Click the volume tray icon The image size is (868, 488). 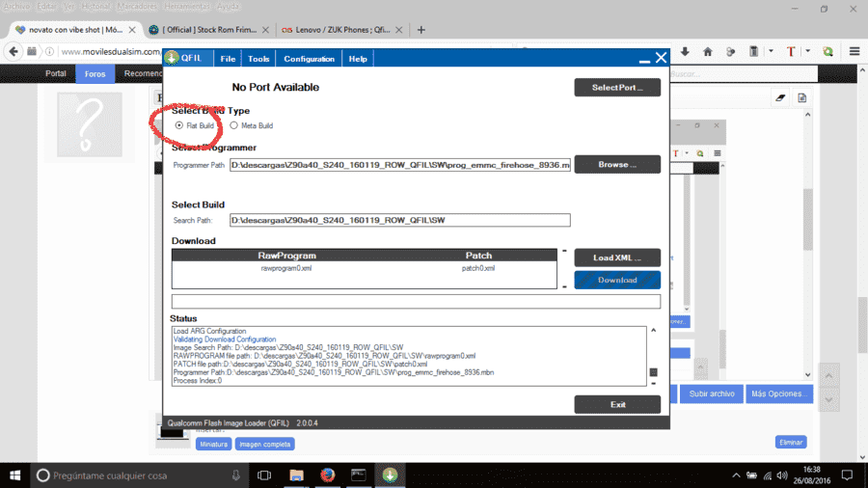click(x=781, y=475)
